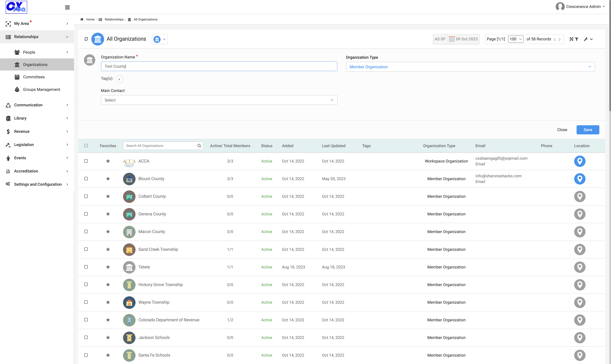Refresh the All Organizations list

[x=86, y=39]
